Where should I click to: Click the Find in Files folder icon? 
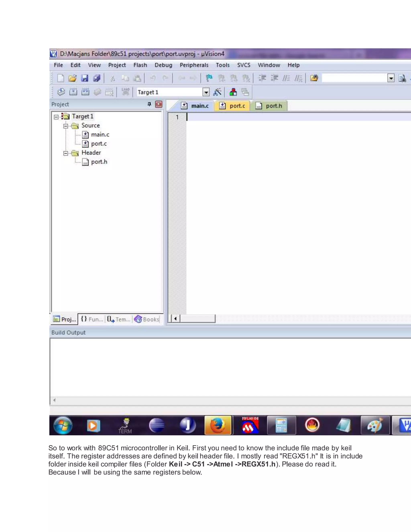314,78
